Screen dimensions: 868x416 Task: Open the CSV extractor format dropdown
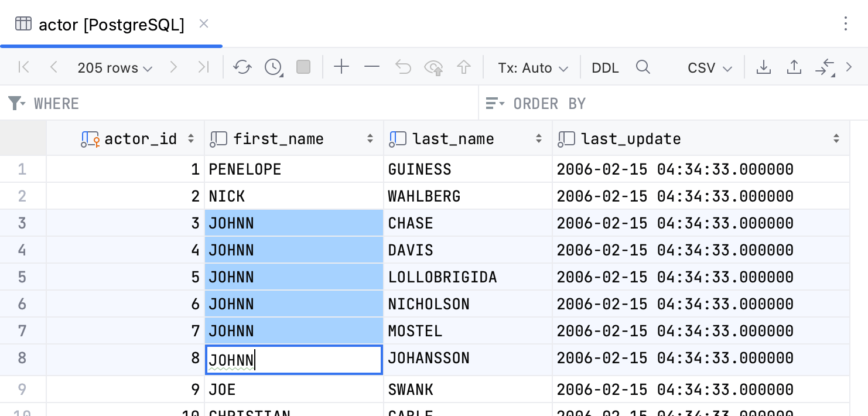[x=709, y=67]
